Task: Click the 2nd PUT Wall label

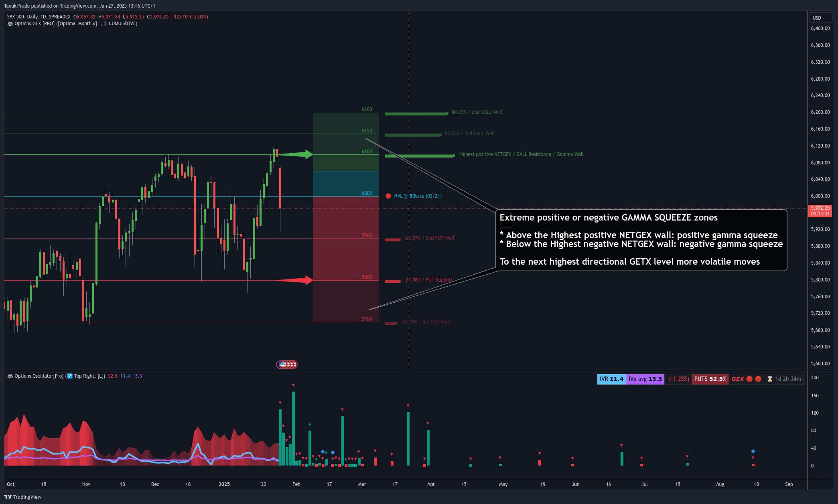Action: point(429,238)
